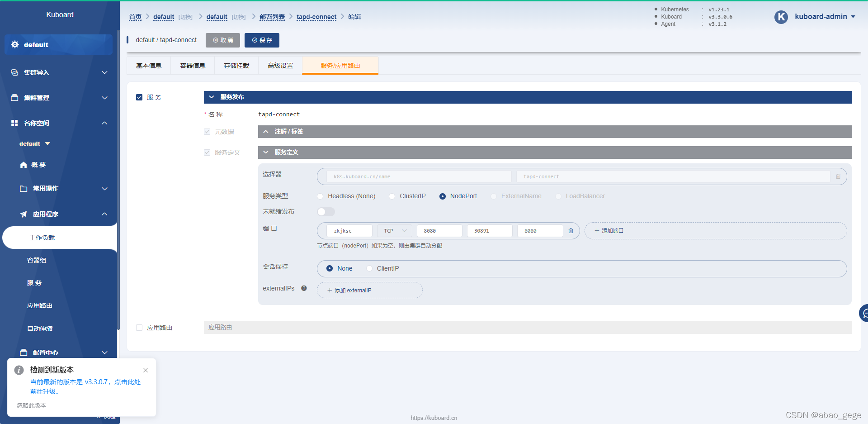Click the 保存 save button
This screenshot has width=868, height=424.
pos(262,40)
